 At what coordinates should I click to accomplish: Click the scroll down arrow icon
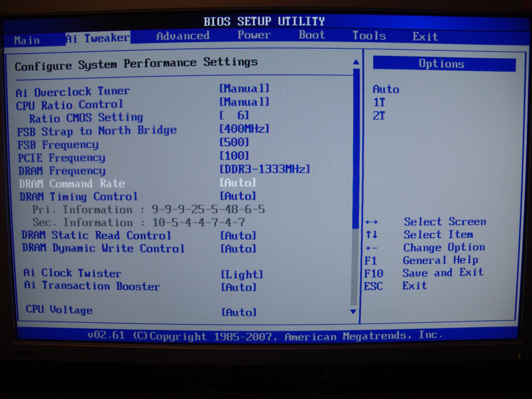tap(353, 311)
